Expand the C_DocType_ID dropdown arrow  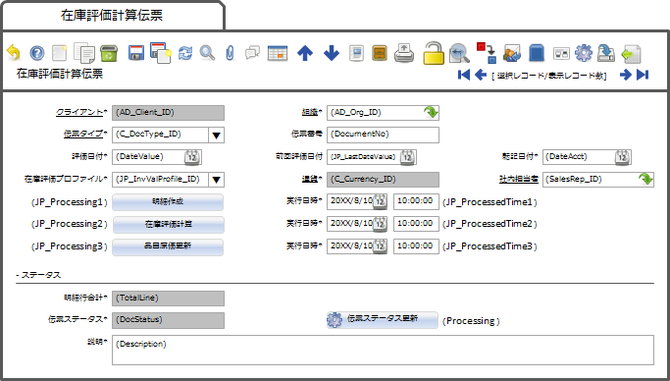pos(216,135)
